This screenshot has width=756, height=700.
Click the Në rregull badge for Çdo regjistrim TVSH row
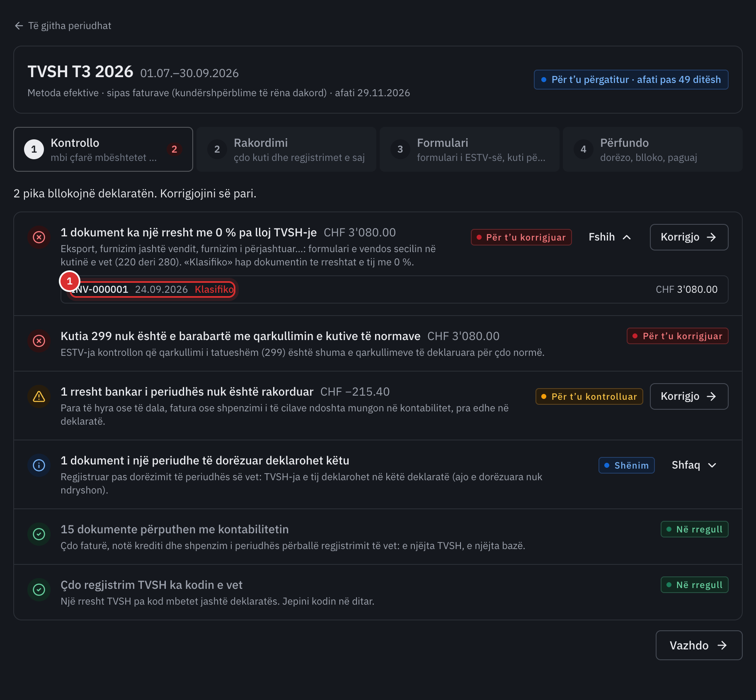click(695, 585)
